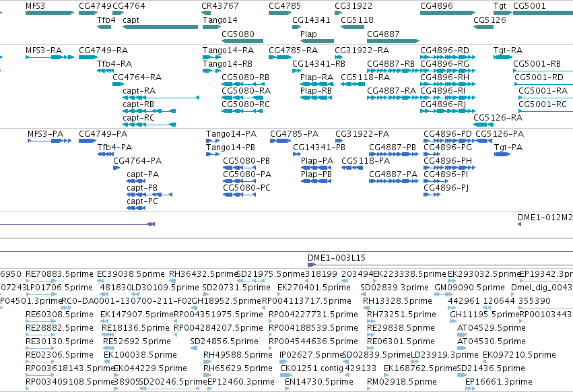Click the CG31922 gene label
The image size is (573, 392).
tap(353, 6)
